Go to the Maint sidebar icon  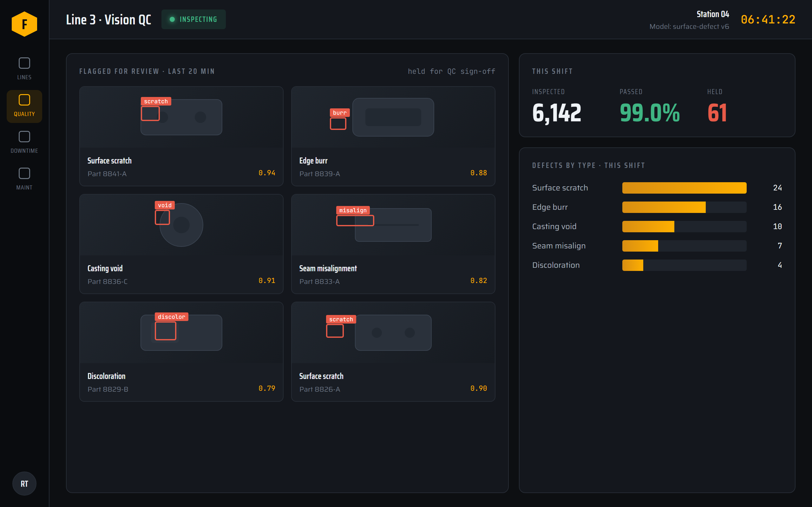click(24, 179)
